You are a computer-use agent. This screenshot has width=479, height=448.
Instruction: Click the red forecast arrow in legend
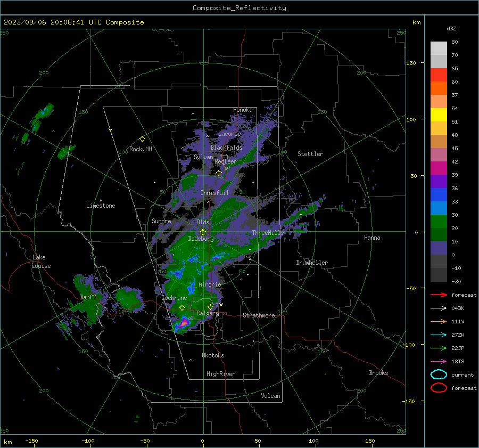439,295
